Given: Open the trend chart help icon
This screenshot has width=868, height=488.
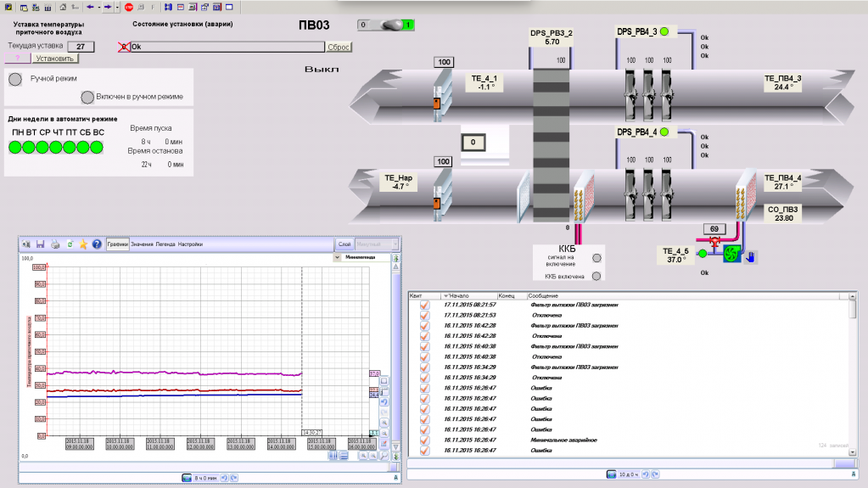Looking at the screenshot, I should pos(97,244).
